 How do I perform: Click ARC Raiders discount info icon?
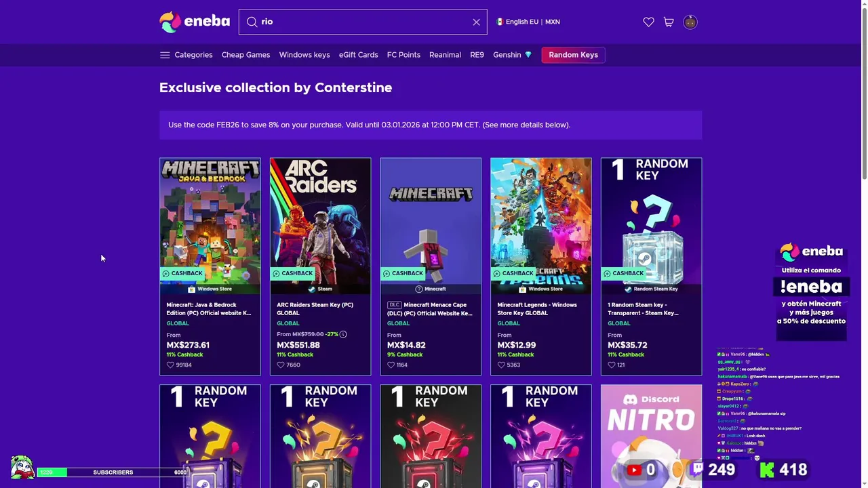coord(343,334)
